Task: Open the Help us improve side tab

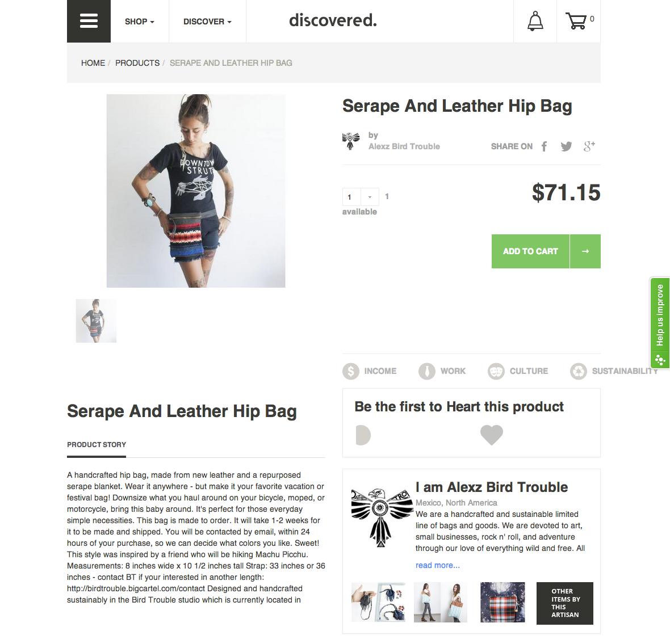Action: tap(660, 323)
